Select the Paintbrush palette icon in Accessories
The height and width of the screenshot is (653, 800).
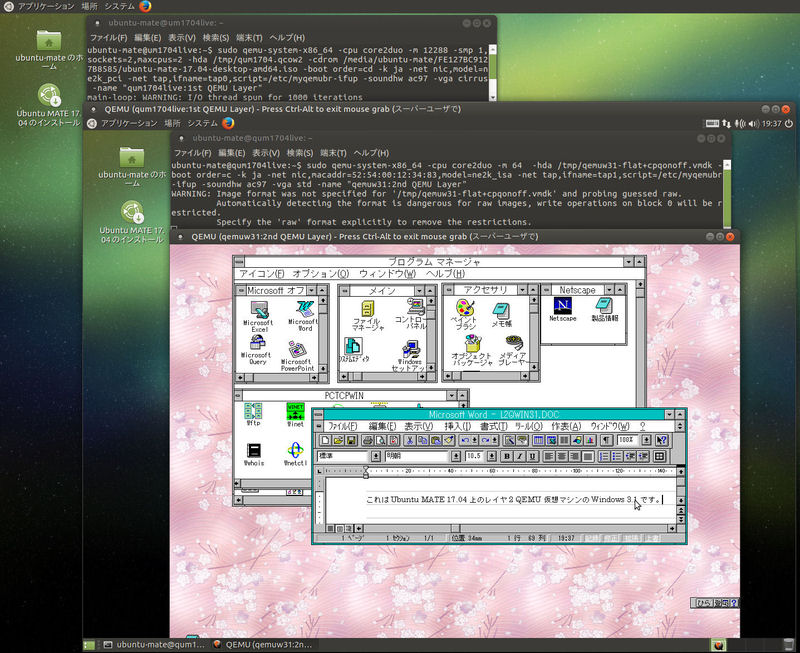coord(464,314)
